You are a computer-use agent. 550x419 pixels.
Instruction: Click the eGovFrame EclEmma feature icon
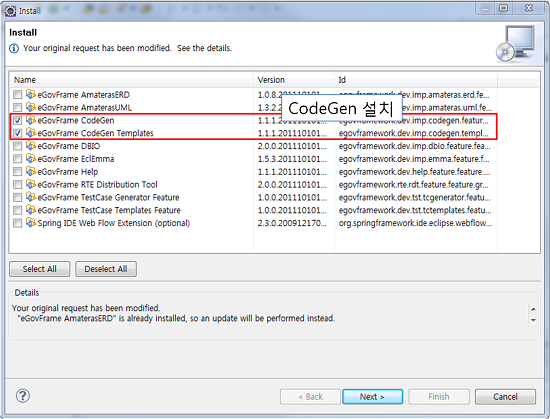[31, 158]
